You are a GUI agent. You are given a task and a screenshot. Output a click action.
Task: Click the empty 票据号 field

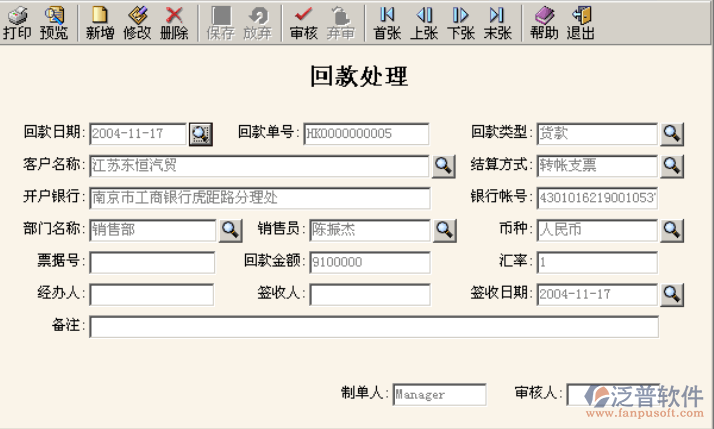click(152, 263)
